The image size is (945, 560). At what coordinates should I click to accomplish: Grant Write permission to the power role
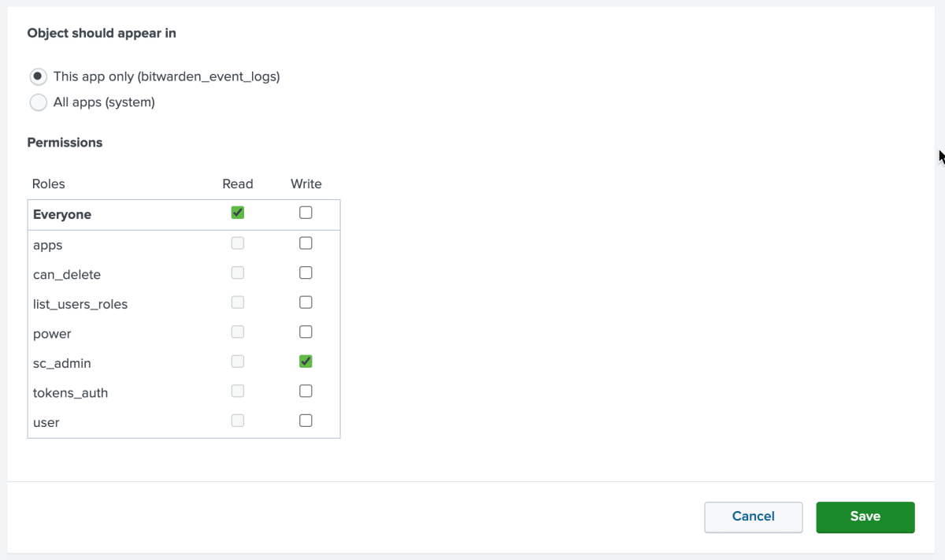[306, 332]
